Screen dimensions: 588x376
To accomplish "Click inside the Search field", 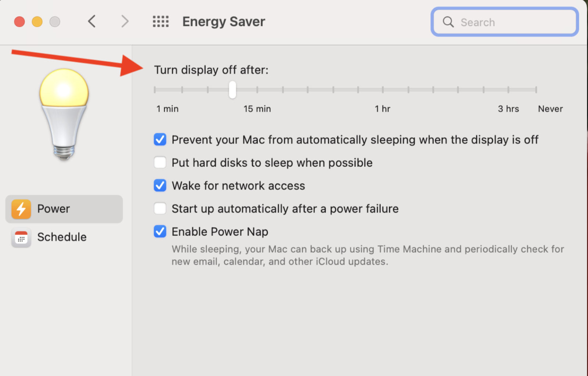I will click(x=507, y=22).
